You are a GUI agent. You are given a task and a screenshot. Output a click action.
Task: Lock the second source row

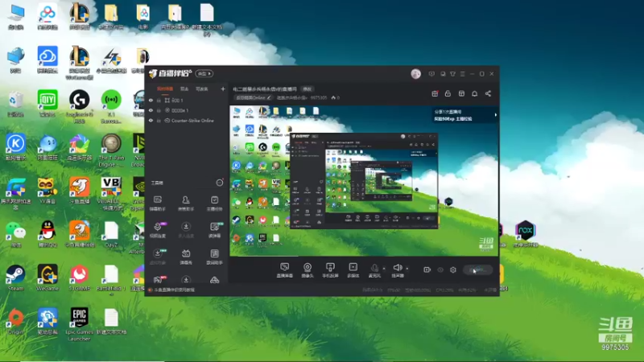159,110
